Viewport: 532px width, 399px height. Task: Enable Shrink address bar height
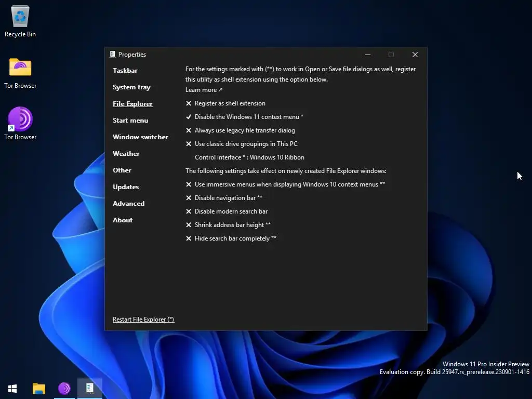[x=228, y=225]
